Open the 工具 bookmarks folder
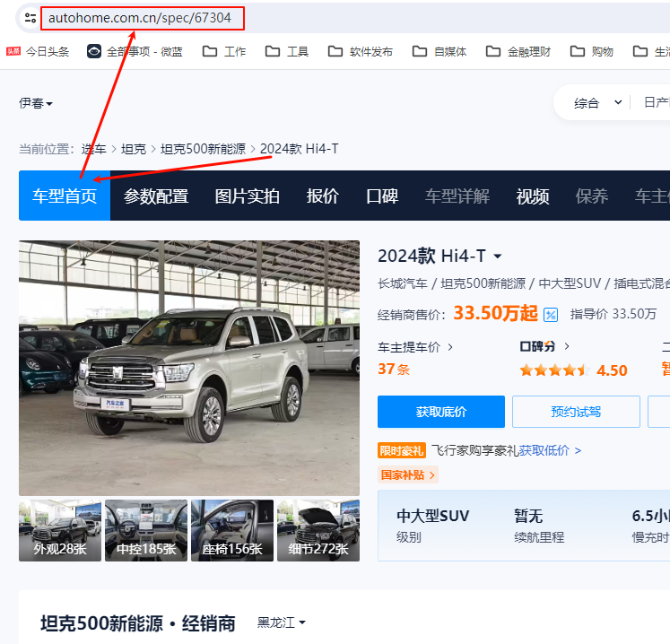 [x=287, y=52]
